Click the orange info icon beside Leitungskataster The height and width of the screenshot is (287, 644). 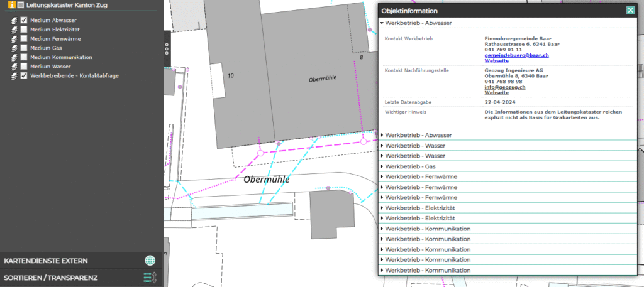pos(12,5)
